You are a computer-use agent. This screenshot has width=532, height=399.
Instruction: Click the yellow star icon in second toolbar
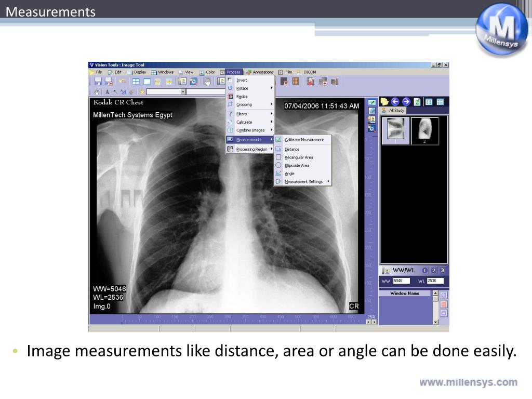[x=142, y=92]
